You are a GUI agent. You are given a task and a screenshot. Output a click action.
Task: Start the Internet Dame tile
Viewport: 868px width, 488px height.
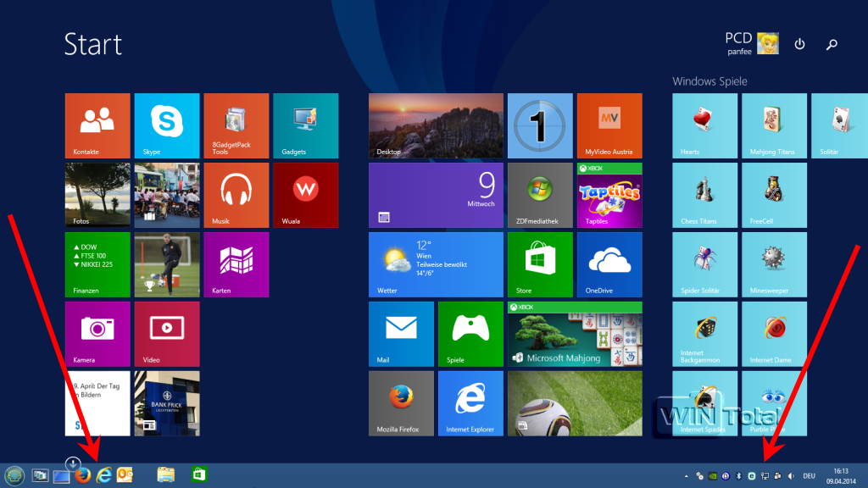coord(774,334)
